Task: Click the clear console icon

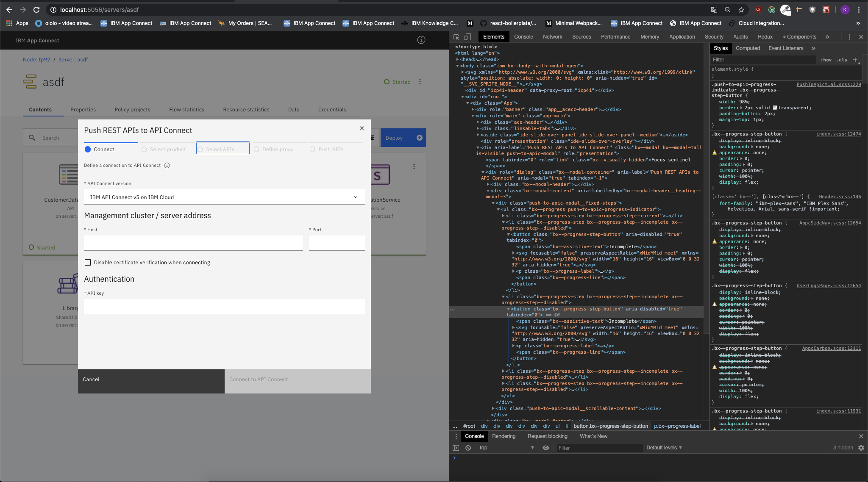Action: (x=468, y=448)
